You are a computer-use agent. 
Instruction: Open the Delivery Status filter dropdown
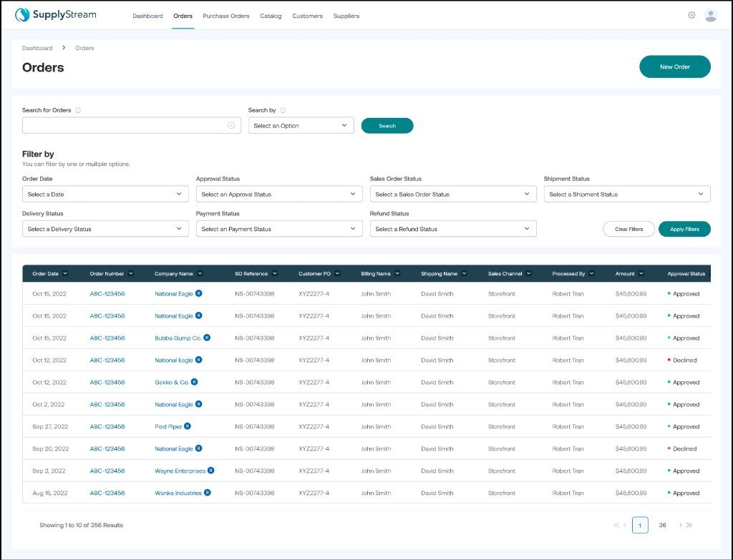[105, 228]
